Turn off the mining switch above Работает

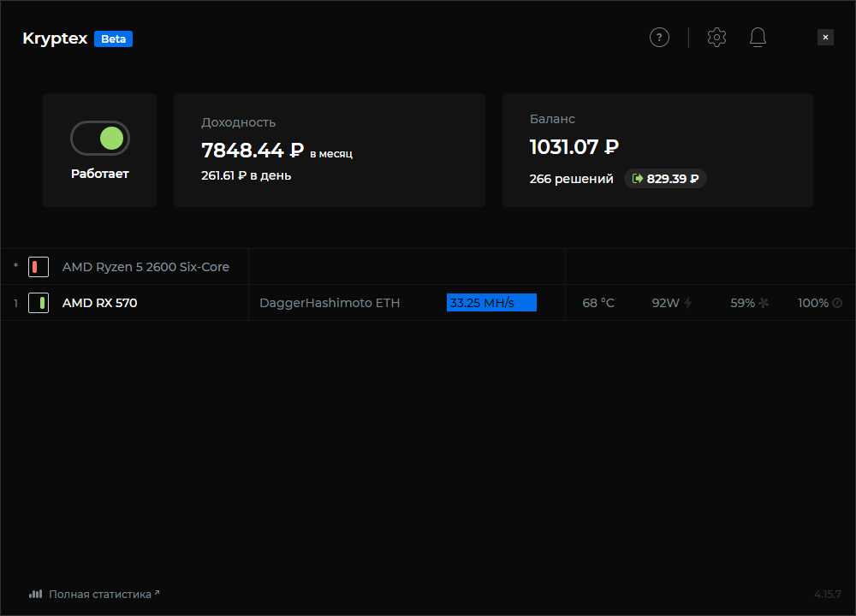(100, 138)
